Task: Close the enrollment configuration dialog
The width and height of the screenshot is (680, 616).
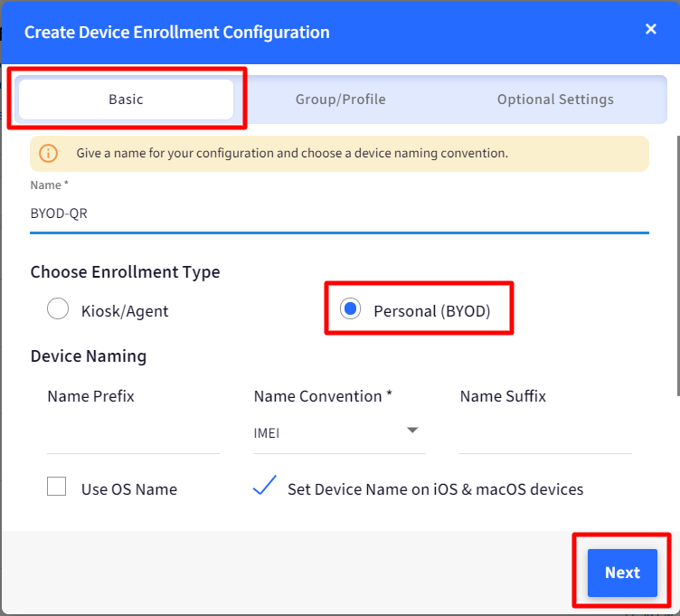Action: pyautogui.click(x=650, y=29)
